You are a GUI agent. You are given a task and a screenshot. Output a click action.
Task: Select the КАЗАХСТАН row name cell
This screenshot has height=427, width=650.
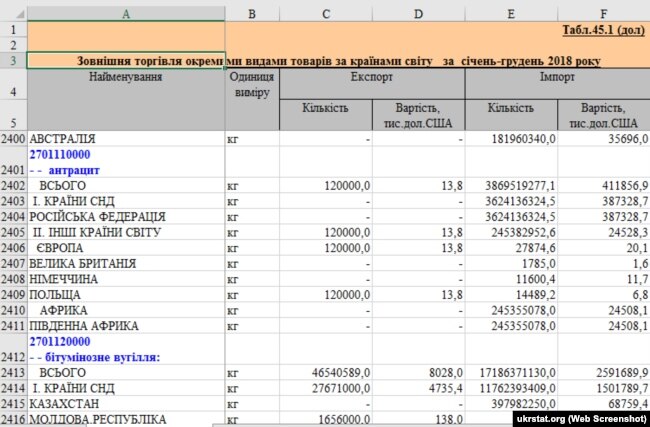pyautogui.click(x=126, y=403)
